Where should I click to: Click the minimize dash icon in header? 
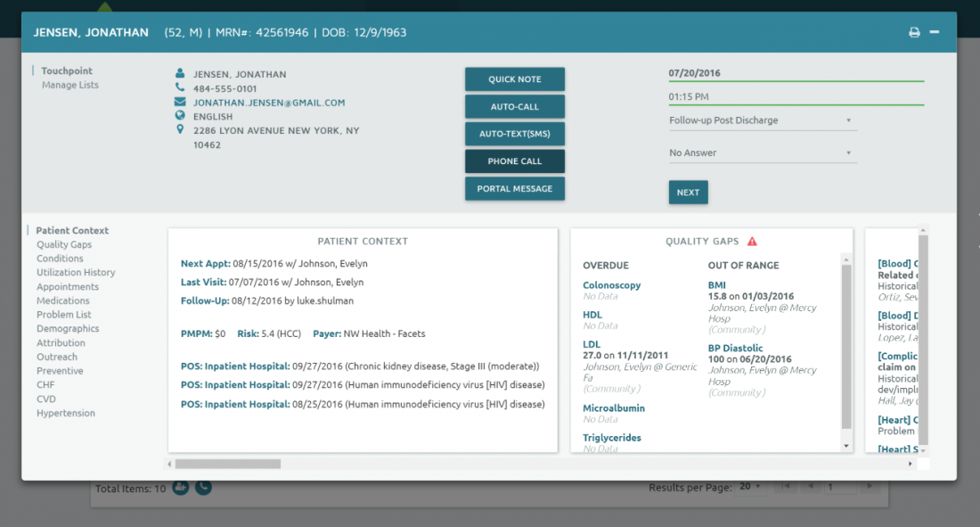pyautogui.click(x=935, y=31)
